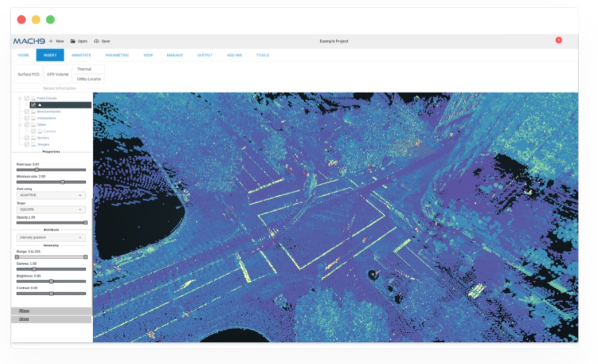The height and width of the screenshot is (364, 598).
Task: Click the red notification badge
Action: click(558, 40)
